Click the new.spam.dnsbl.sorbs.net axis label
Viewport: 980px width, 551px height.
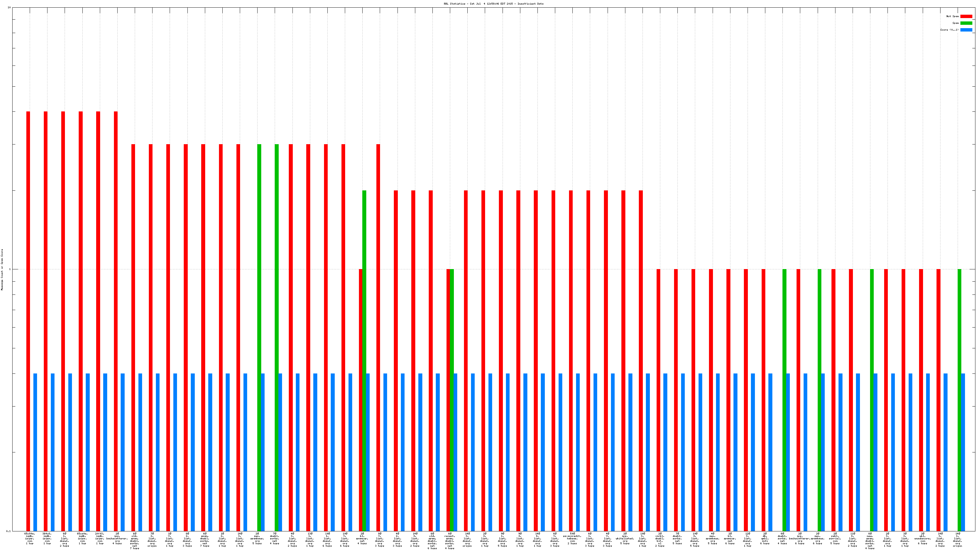pos(870,541)
